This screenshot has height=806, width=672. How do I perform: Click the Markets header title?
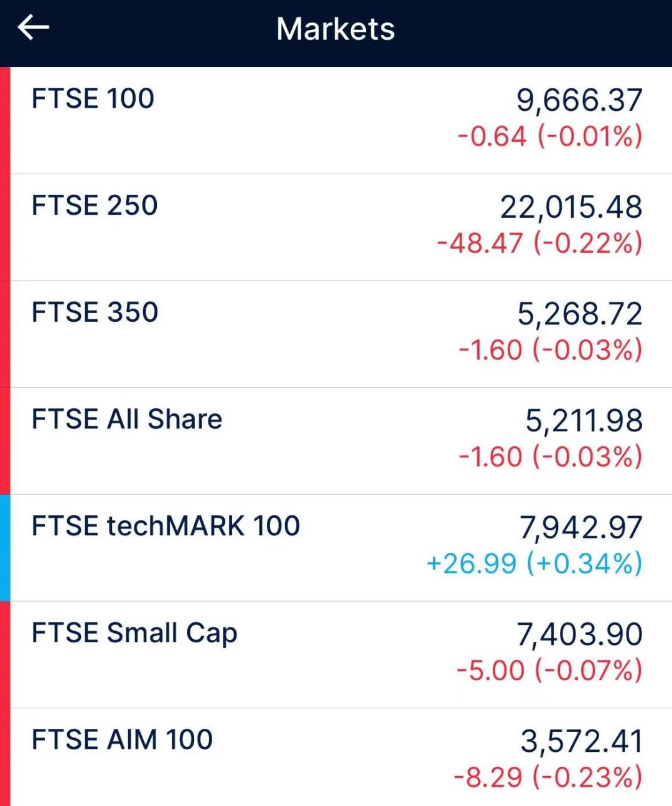(335, 29)
